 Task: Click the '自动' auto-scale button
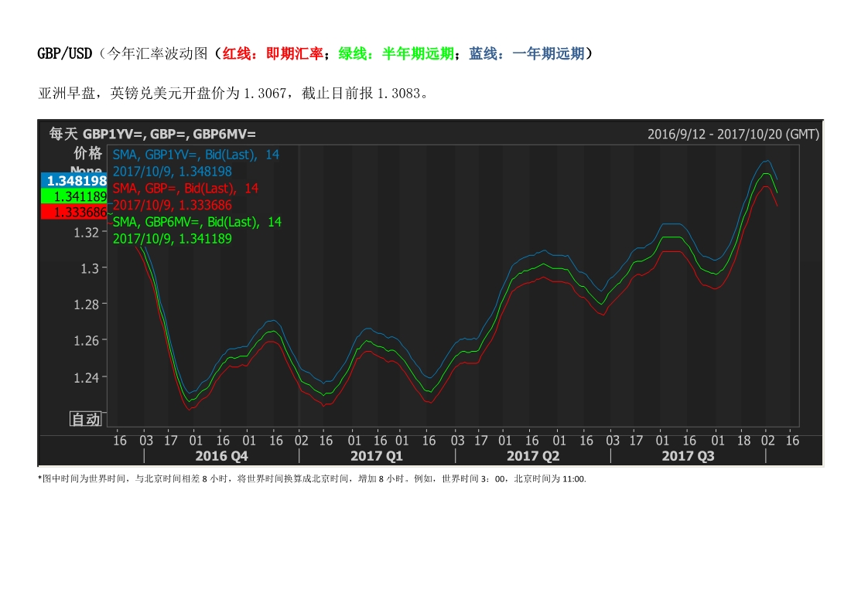(x=86, y=420)
